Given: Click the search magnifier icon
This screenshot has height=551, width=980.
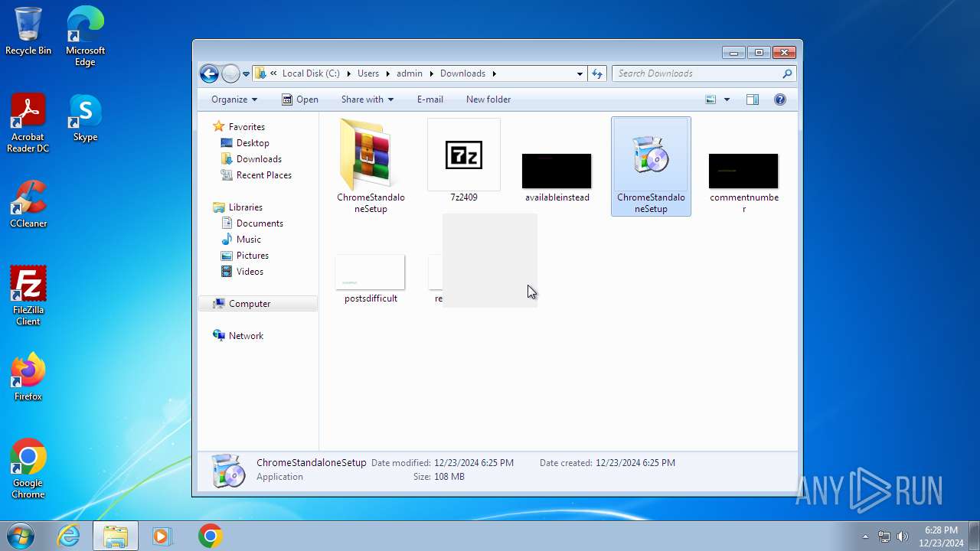Looking at the screenshot, I should click(x=787, y=73).
